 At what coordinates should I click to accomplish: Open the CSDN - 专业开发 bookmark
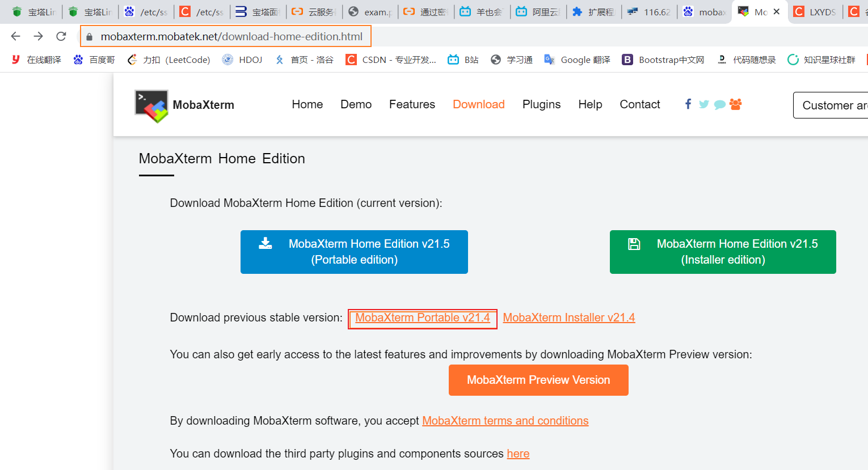(391, 60)
